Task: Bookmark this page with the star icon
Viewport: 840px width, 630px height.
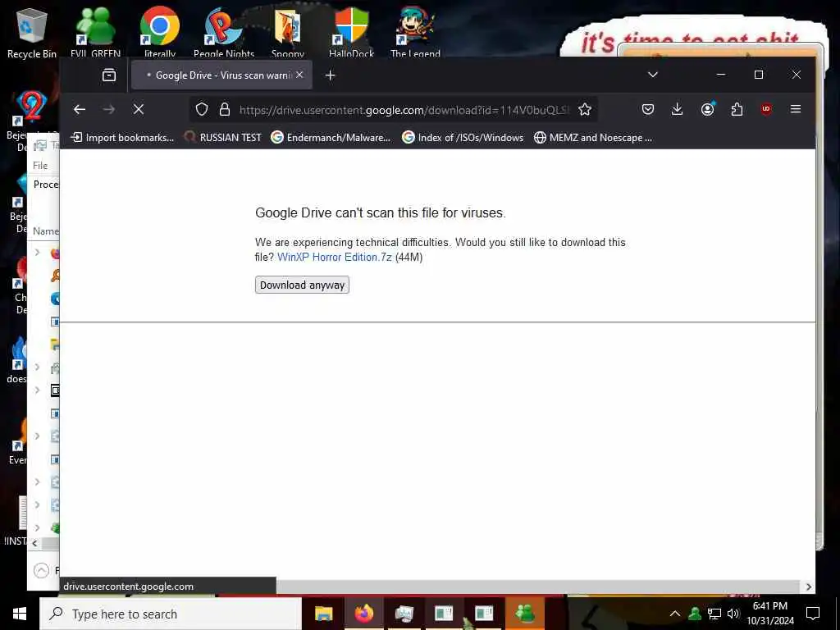Action: (x=585, y=110)
